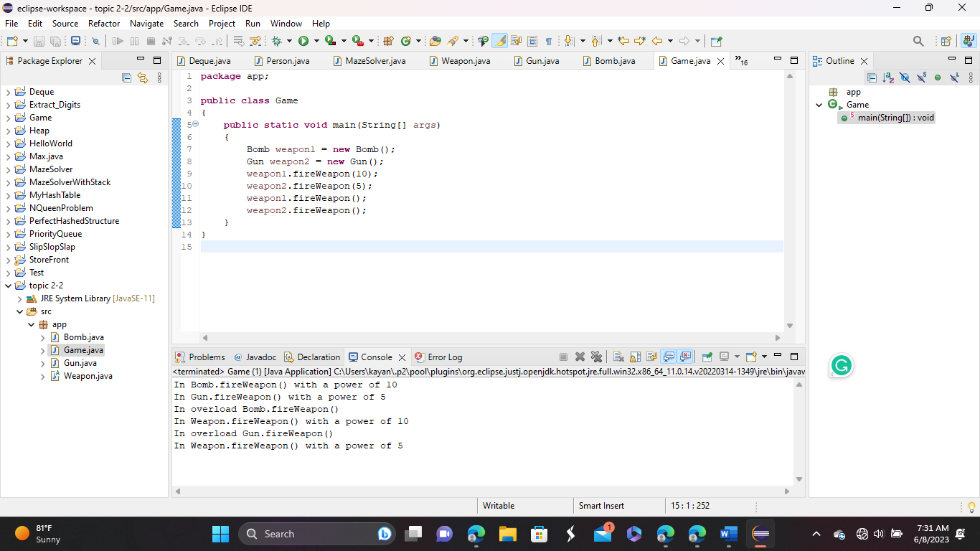Toggle Show Console When Standard Out Changes
Image resolution: width=980 pixels, height=551 pixels.
tap(669, 357)
